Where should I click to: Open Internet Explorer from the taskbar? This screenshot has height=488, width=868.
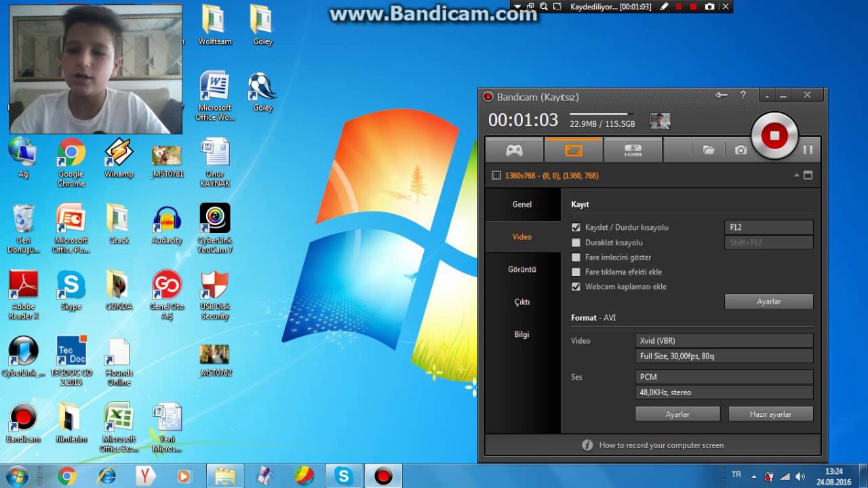click(x=106, y=476)
